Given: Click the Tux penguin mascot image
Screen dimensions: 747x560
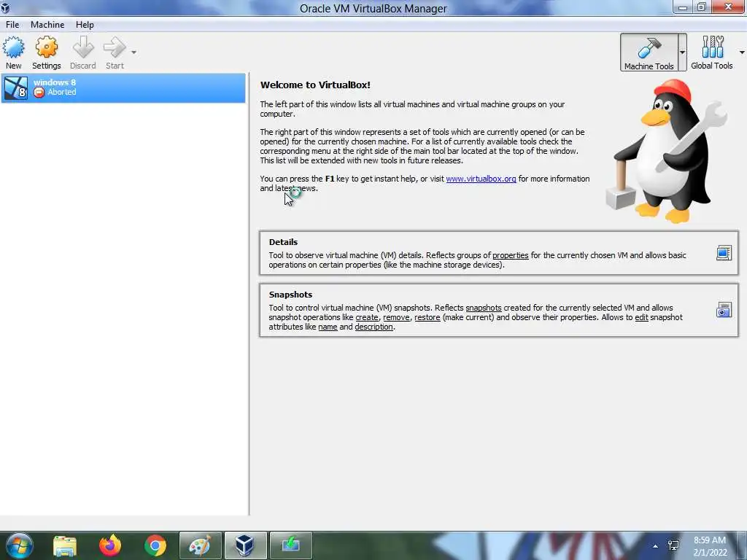Looking at the screenshot, I should 667,152.
